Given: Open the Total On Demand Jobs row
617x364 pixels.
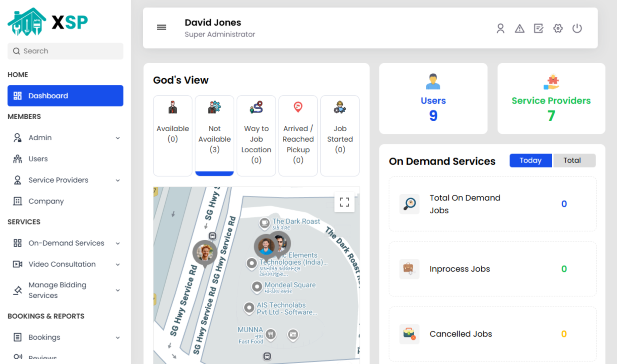Looking at the screenshot, I should pos(493,204).
